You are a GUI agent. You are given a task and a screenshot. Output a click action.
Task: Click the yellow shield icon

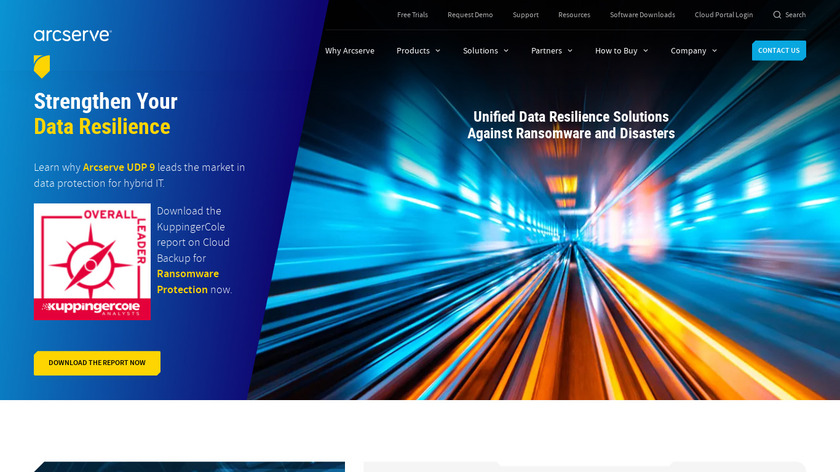[42, 66]
